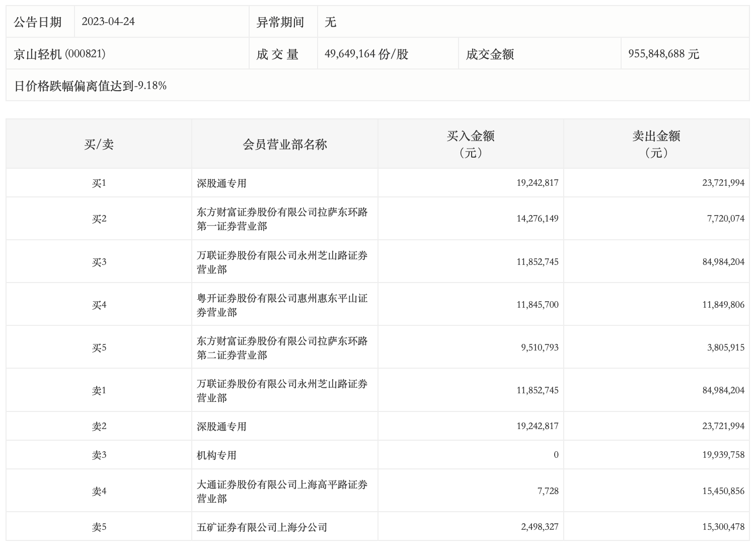This screenshot has width=756, height=551.
Task: Click the sell amount 19,939,758
Action: click(x=723, y=455)
